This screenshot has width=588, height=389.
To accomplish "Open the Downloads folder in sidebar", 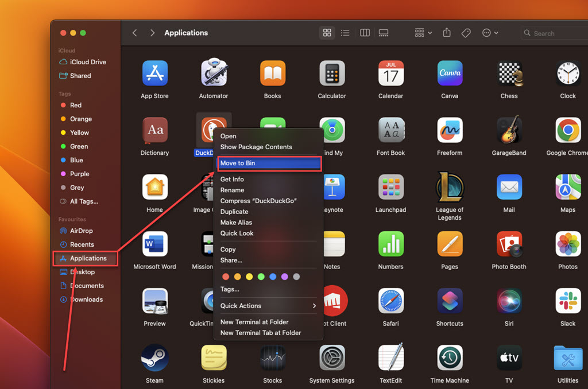I will tap(86, 299).
